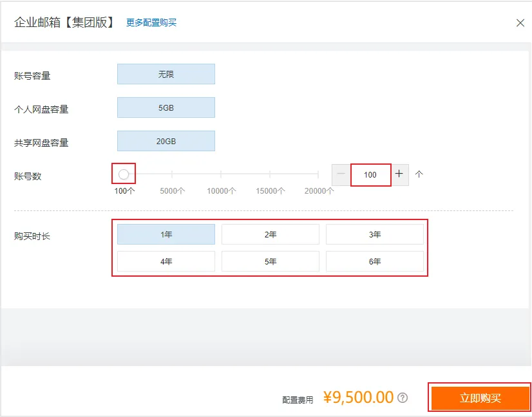Choose 1年 purchase duration
This screenshot has height=417, width=532.
[166, 234]
